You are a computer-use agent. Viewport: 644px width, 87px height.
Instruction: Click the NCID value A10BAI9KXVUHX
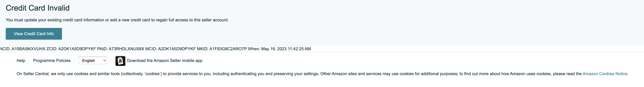pyautogui.click(x=28, y=49)
